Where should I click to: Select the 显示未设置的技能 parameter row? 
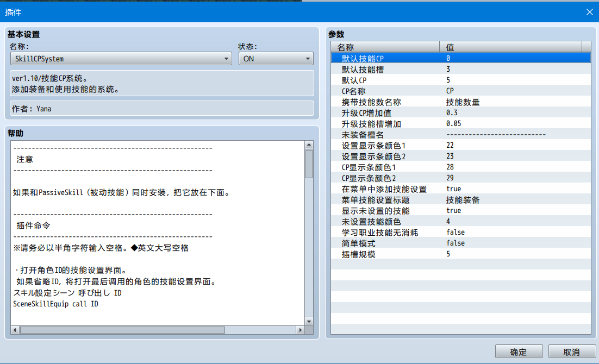[x=461, y=211]
